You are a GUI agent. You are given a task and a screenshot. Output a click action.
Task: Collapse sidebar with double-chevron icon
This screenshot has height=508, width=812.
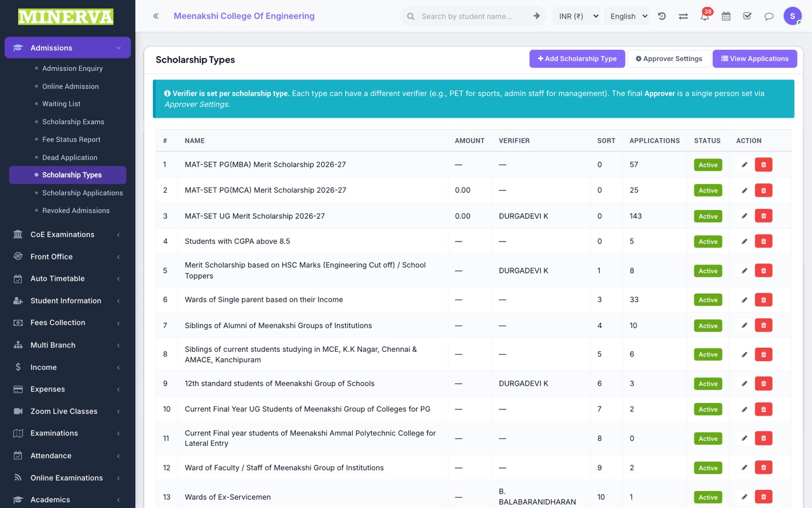click(155, 16)
